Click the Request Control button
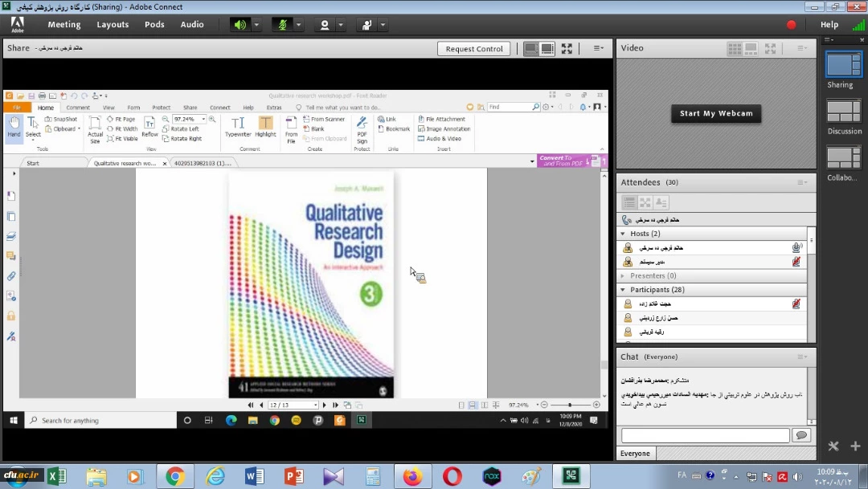 474,49
